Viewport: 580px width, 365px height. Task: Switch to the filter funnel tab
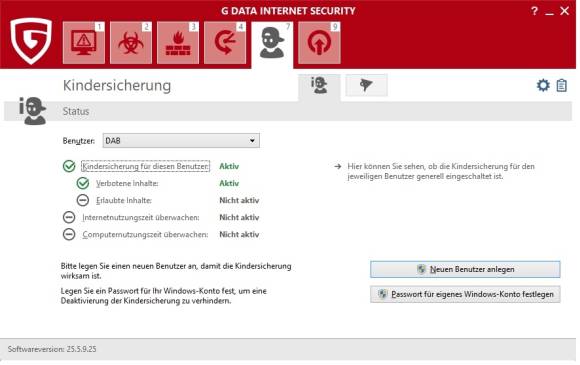click(x=367, y=85)
